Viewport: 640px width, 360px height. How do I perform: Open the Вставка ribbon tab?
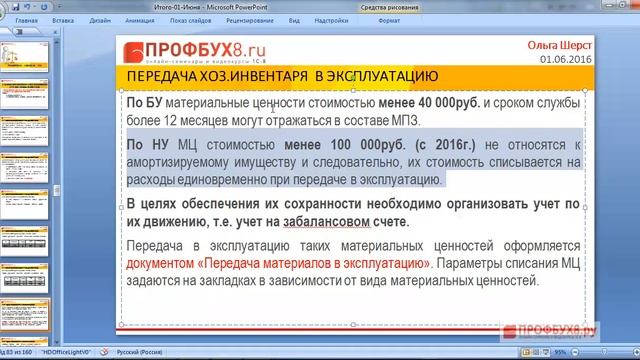63,20
